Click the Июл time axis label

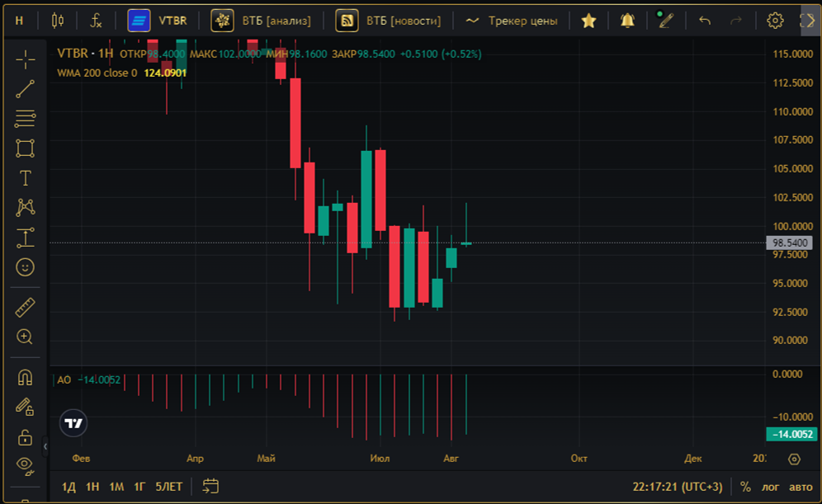click(x=380, y=459)
